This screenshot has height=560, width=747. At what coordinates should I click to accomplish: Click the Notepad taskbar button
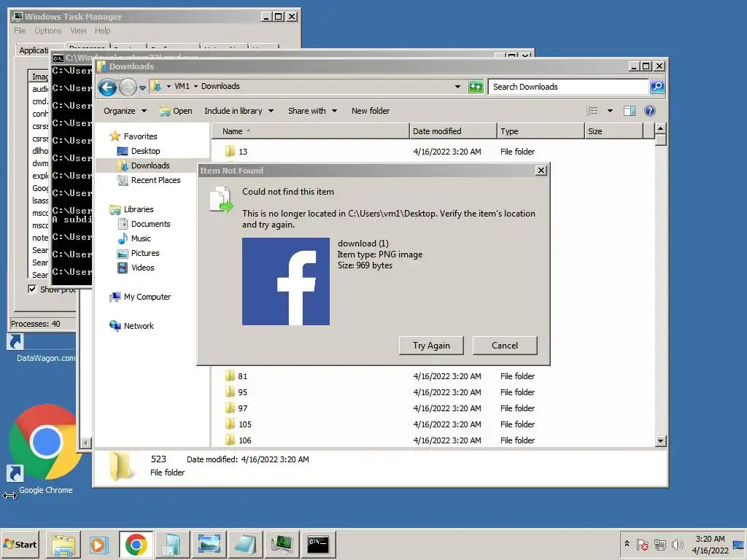pos(245,544)
